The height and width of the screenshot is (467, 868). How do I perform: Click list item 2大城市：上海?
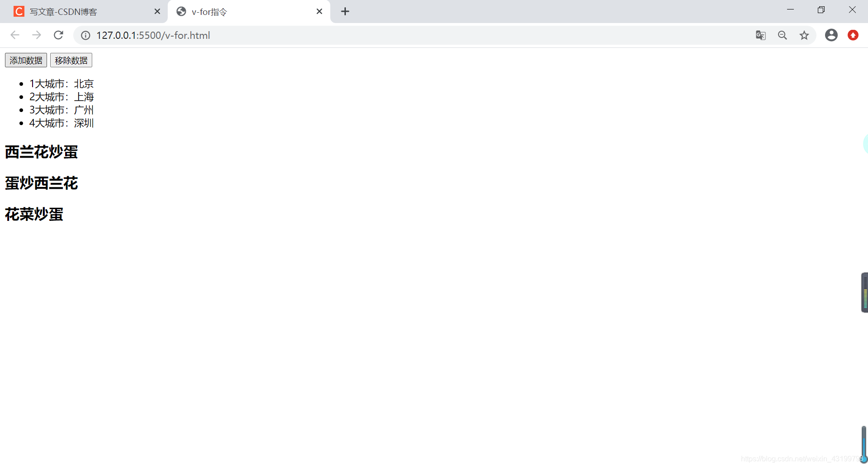coord(61,97)
